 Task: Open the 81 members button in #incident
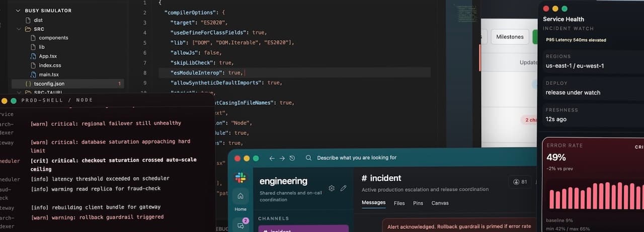tap(520, 182)
